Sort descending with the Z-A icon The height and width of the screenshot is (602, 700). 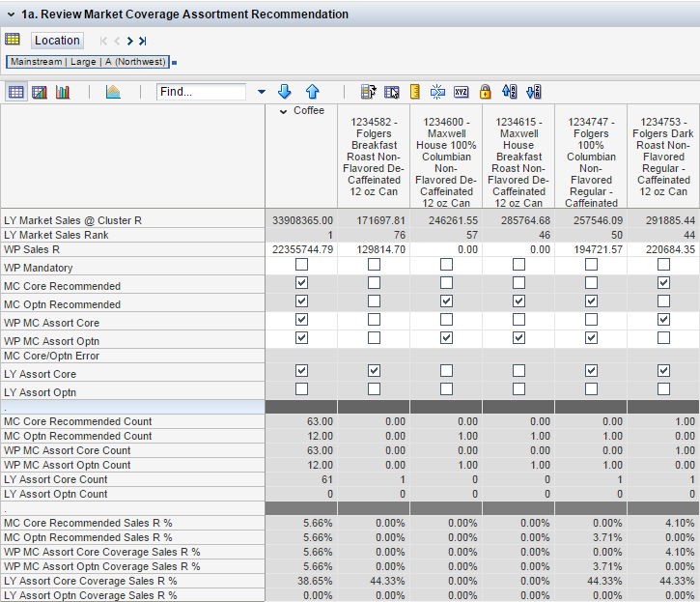tap(534, 92)
